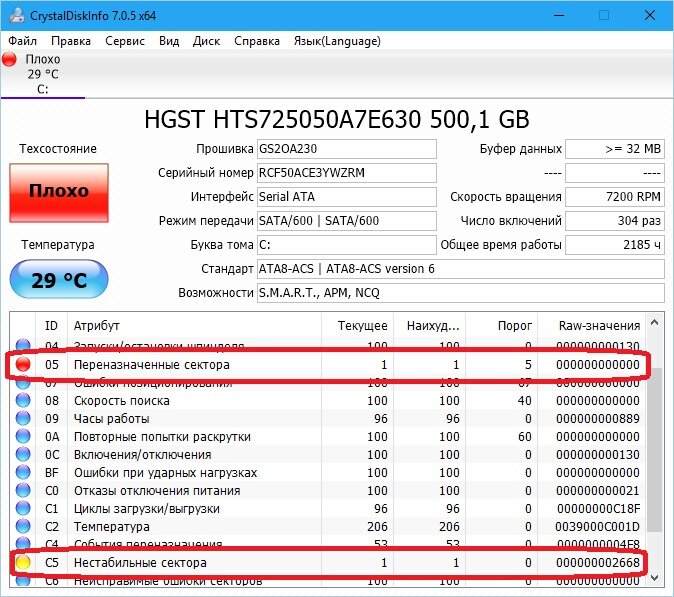
Task: Select the Скорость поиска row
Action: click(x=328, y=401)
